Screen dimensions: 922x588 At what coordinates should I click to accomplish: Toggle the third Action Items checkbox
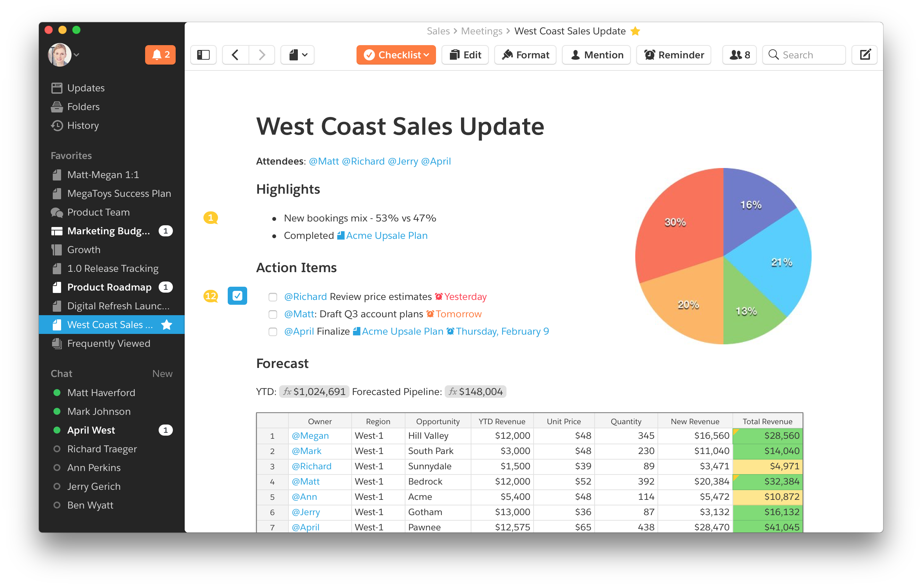point(273,331)
